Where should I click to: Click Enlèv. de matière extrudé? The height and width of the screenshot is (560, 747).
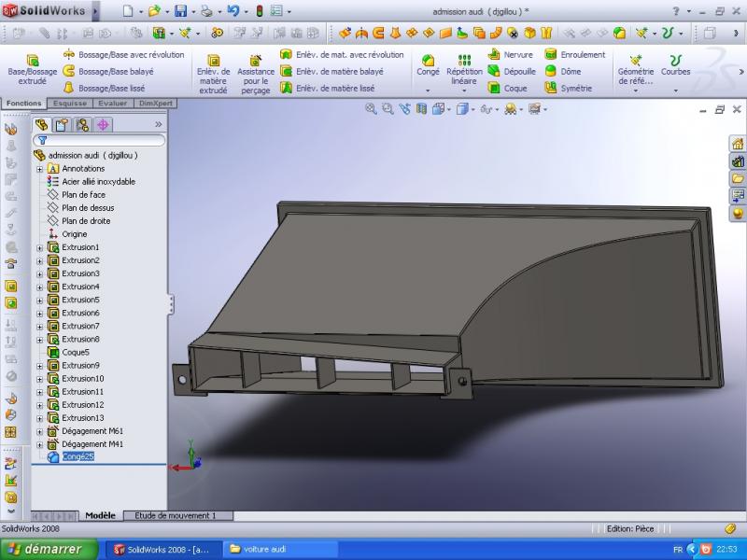pos(213,74)
